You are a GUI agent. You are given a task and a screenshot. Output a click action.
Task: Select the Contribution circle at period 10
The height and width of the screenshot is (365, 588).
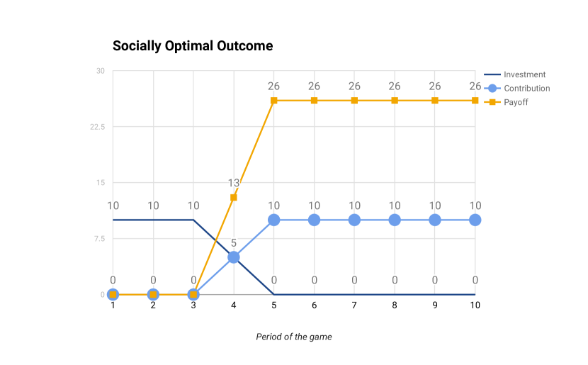475,220
